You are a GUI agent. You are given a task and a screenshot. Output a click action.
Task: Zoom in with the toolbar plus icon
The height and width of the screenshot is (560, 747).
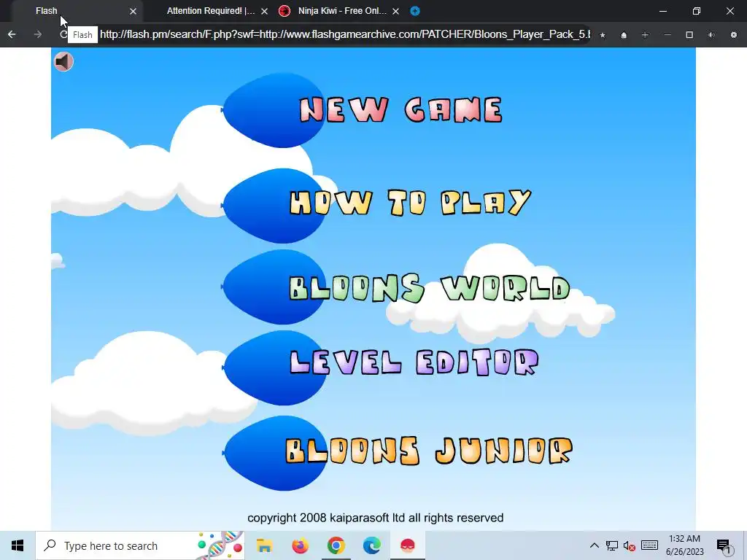click(x=645, y=35)
